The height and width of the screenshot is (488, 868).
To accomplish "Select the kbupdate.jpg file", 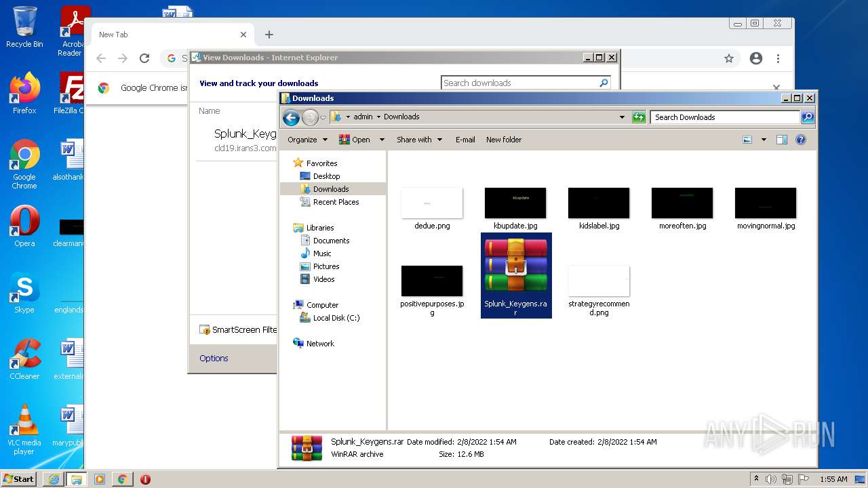I will (x=515, y=209).
